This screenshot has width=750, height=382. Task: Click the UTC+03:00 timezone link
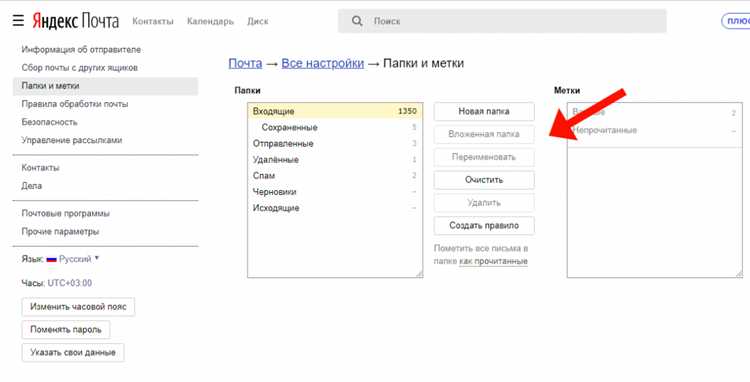pyautogui.click(x=70, y=283)
